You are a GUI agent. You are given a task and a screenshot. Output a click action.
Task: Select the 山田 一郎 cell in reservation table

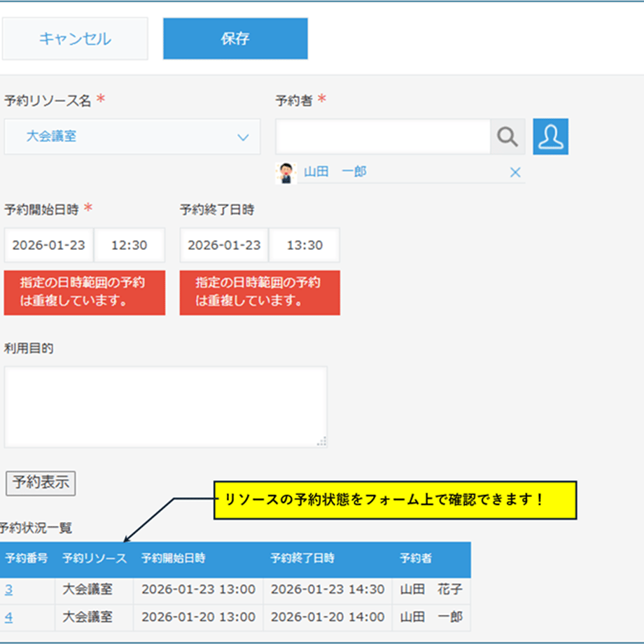[x=432, y=617]
